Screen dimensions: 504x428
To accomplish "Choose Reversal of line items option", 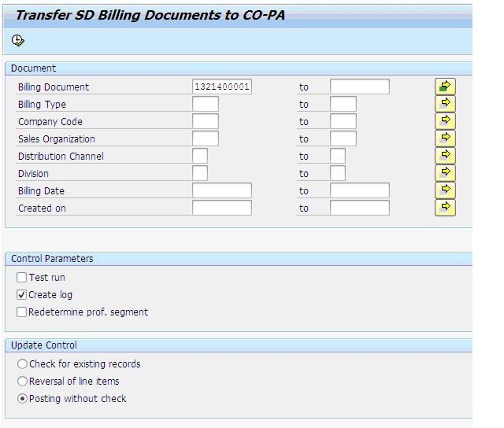I will click(x=22, y=382).
